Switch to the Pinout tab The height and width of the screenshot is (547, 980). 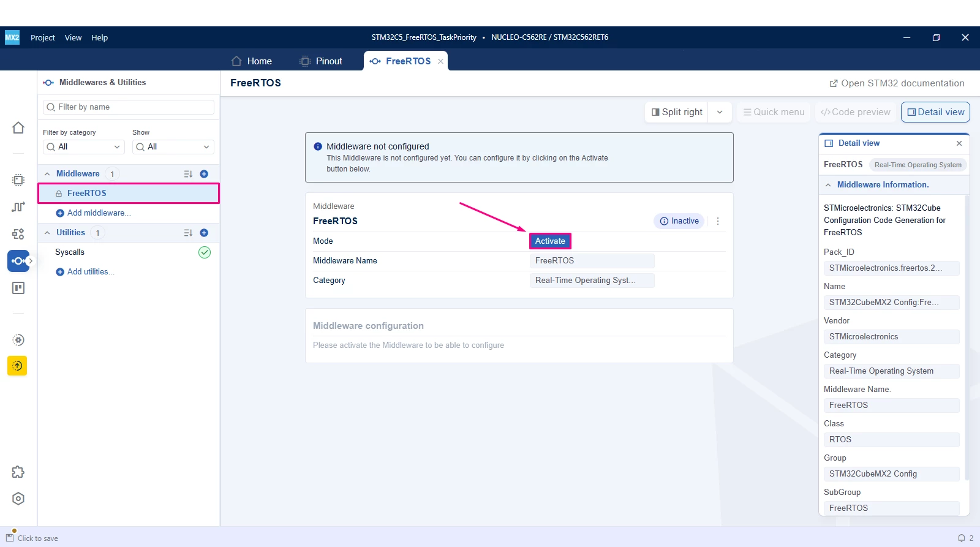(x=321, y=61)
